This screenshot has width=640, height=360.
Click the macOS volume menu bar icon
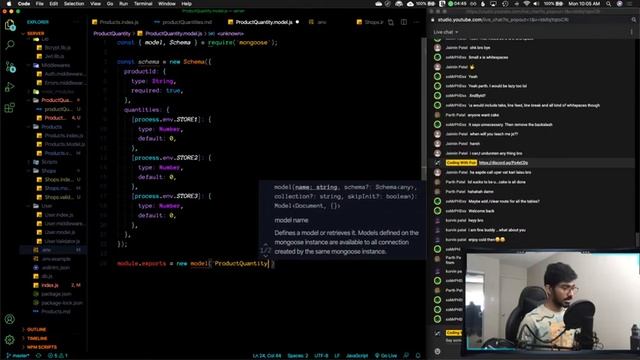pos(536,4)
